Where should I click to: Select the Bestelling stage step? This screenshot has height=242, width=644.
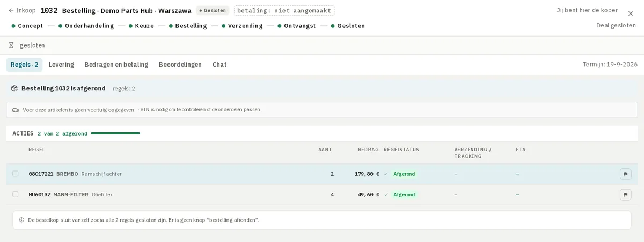[x=188, y=26]
